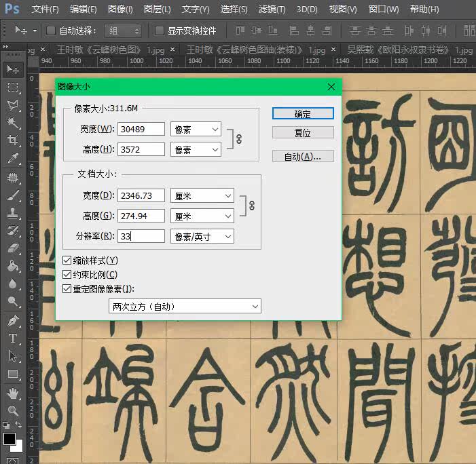Screen dimensions: 476x464
Task: Open the 图层(L) menu
Action: [x=158, y=9]
